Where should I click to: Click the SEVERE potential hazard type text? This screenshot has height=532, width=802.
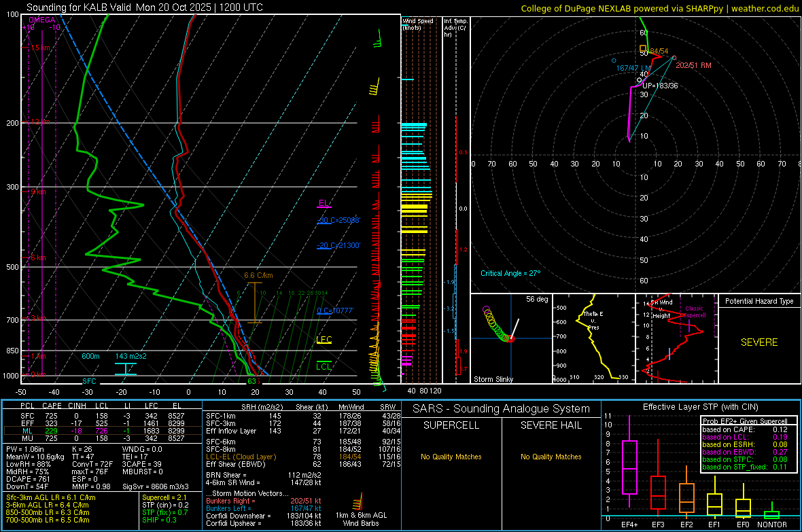(x=759, y=342)
